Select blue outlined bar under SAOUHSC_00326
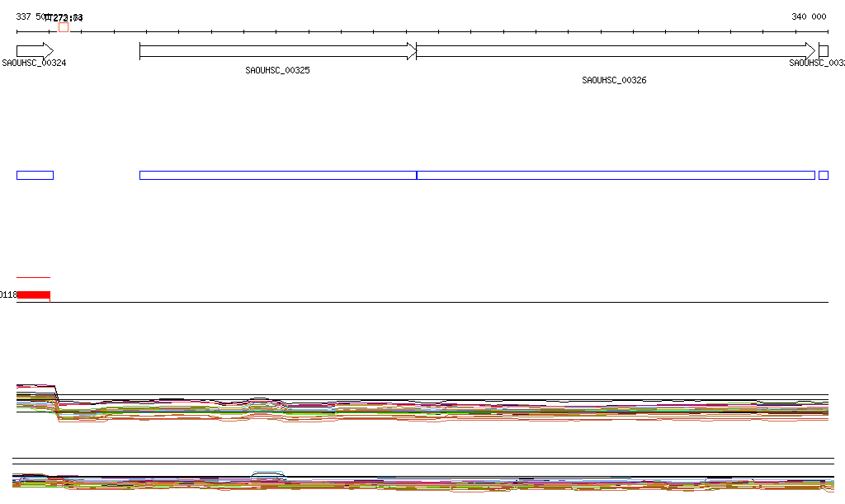Image resolution: width=845 pixels, height=504 pixels. pos(615,175)
